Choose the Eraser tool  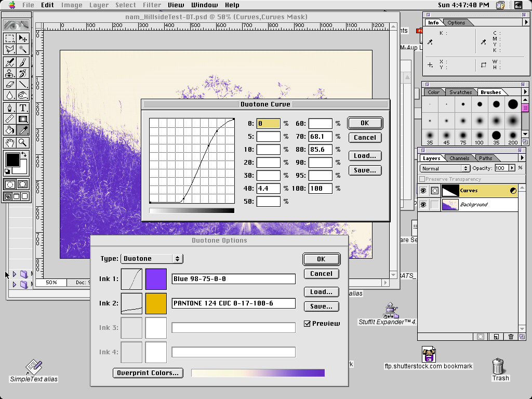tap(10, 84)
